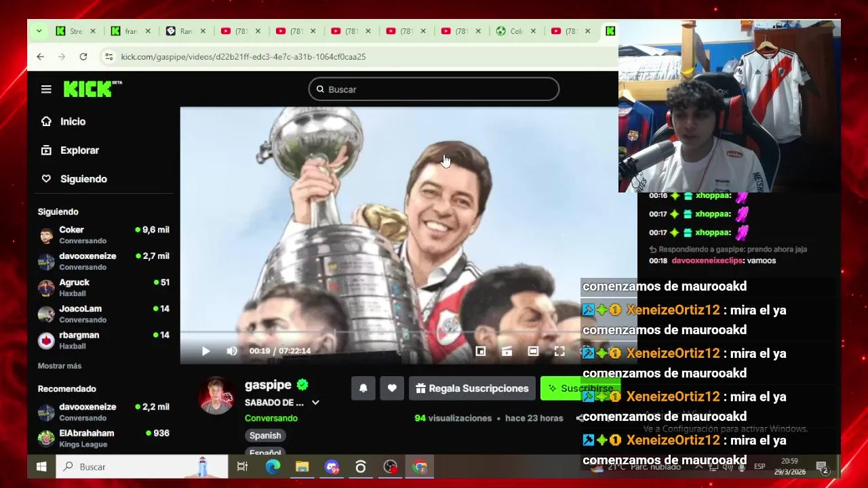Click the gaspipe channel name

point(268,385)
